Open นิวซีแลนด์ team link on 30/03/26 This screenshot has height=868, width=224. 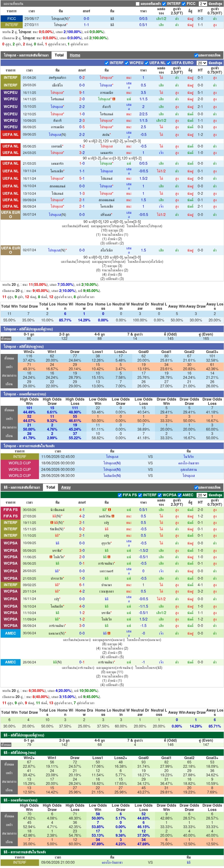pyautogui.click(x=57, y=509)
